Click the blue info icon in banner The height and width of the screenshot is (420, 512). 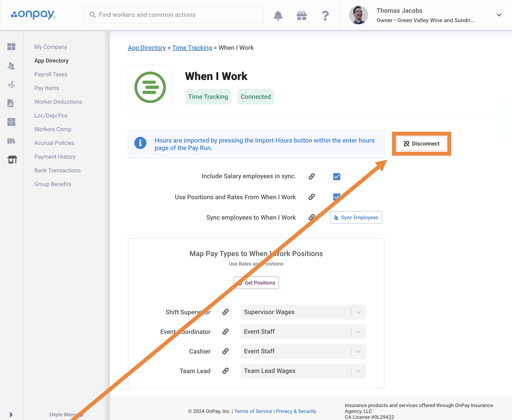click(x=140, y=143)
